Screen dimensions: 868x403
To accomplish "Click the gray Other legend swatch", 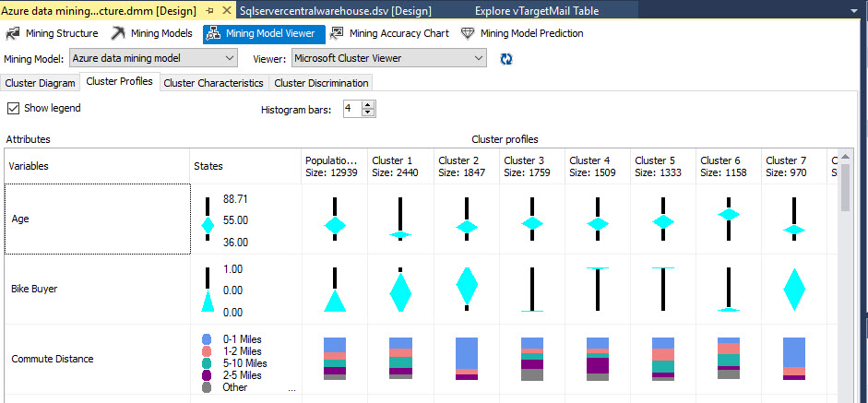I will 207,387.
